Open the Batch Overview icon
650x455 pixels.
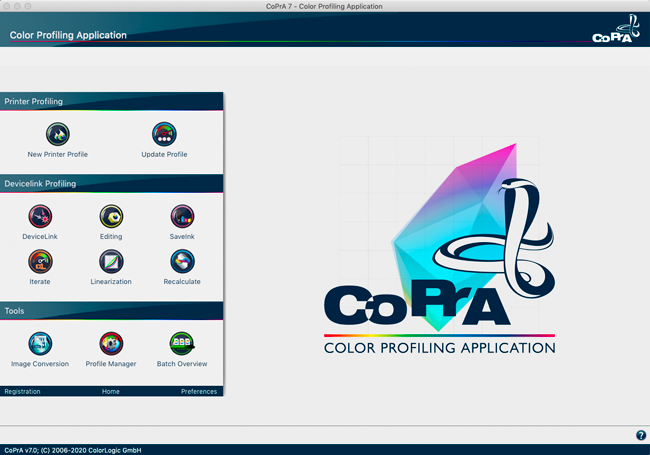tap(182, 344)
